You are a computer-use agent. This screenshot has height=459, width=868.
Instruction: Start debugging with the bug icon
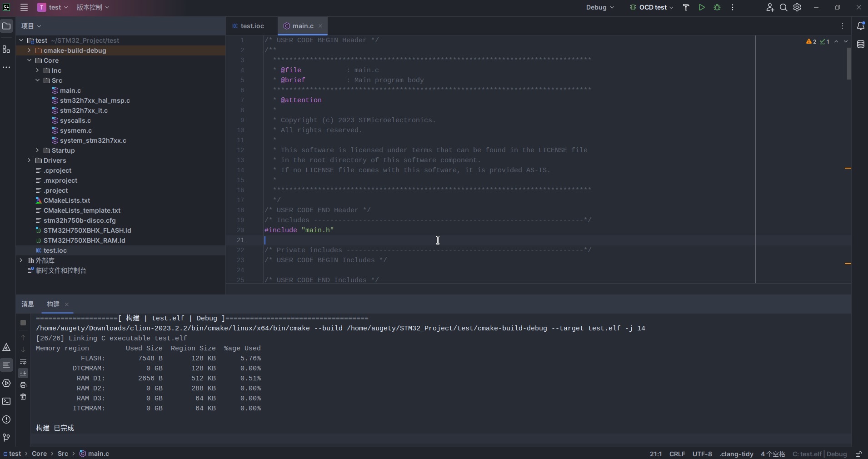(717, 7)
